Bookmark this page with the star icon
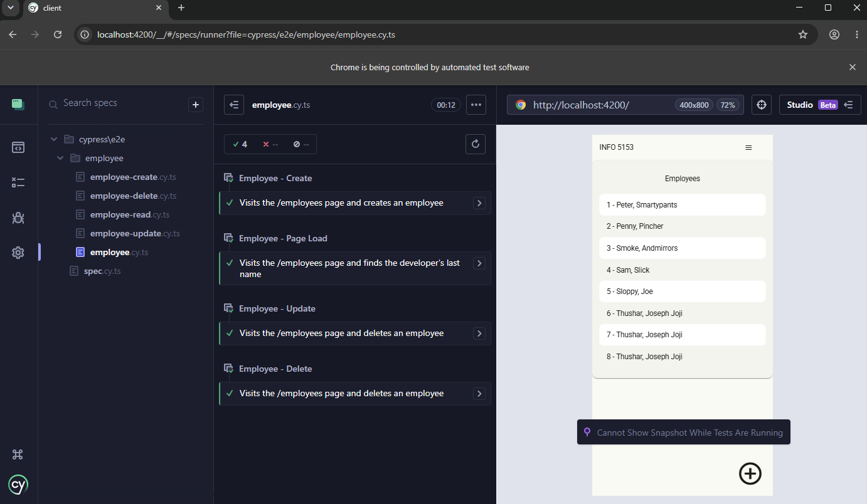 tap(803, 34)
